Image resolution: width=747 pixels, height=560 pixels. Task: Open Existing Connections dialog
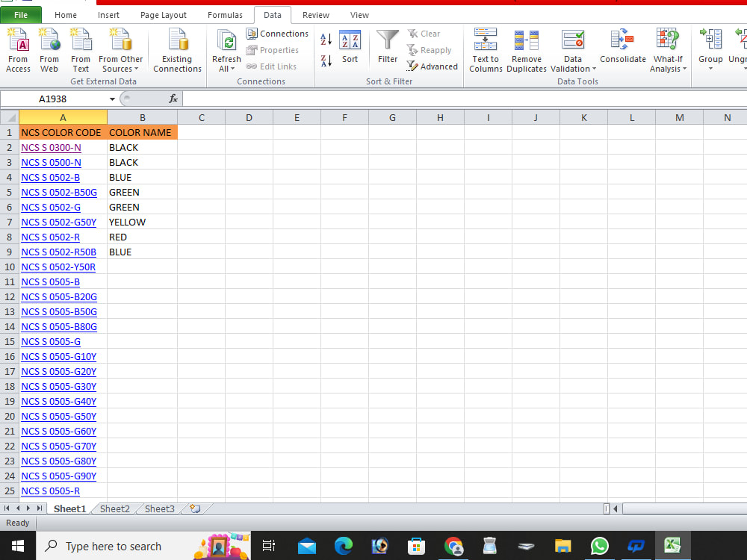[177, 50]
